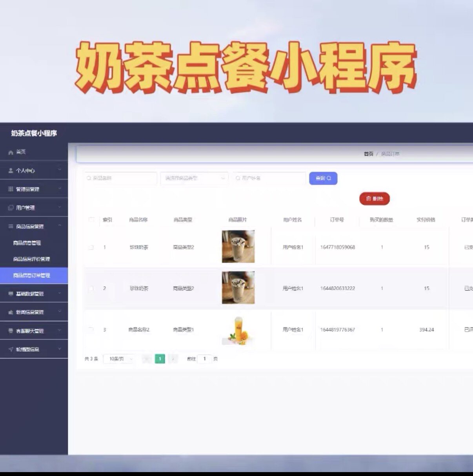Open 首页 in the sidebar
Screen dimensions: 473x476
34,152
